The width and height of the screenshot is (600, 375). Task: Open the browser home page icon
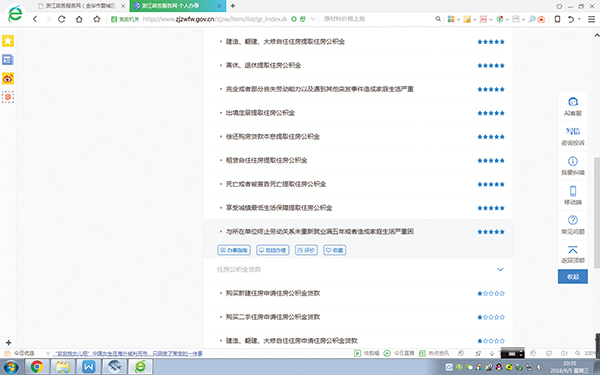[79, 19]
